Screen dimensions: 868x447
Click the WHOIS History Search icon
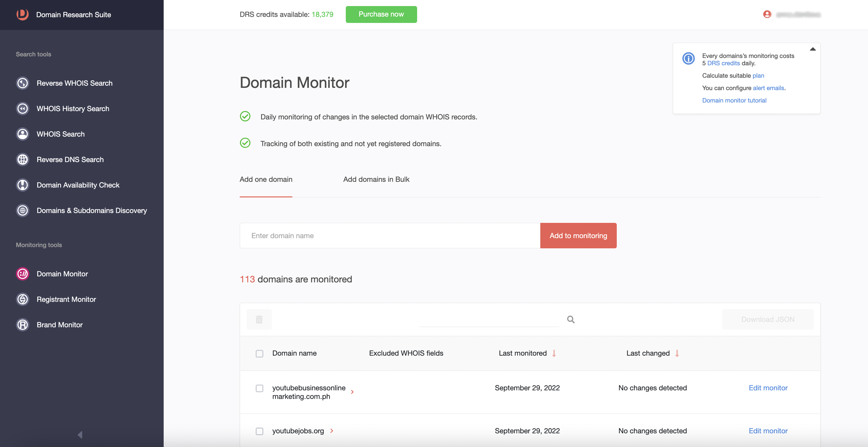23,108
